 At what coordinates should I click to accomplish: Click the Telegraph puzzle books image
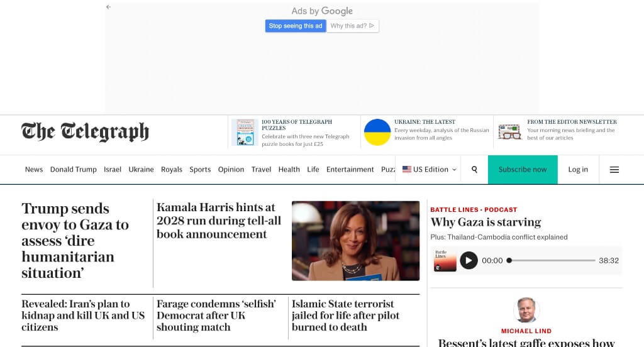point(245,132)
